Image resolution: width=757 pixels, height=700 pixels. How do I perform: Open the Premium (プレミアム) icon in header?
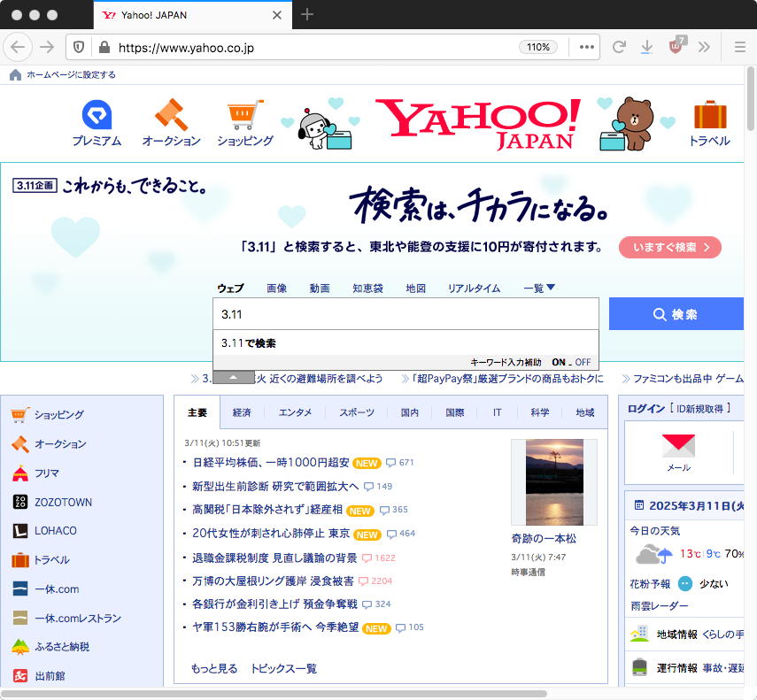click(97, 115)
